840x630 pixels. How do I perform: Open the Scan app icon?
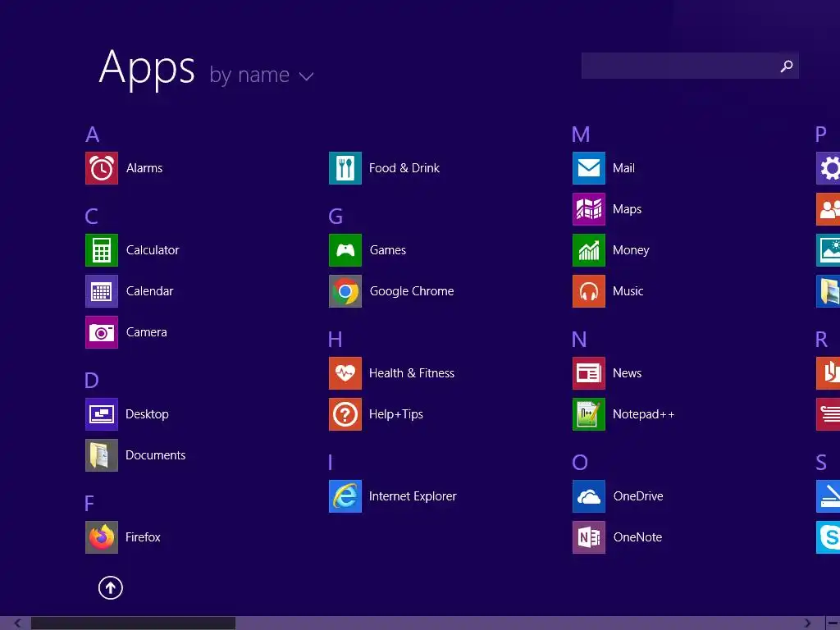(x=829, y=496)
